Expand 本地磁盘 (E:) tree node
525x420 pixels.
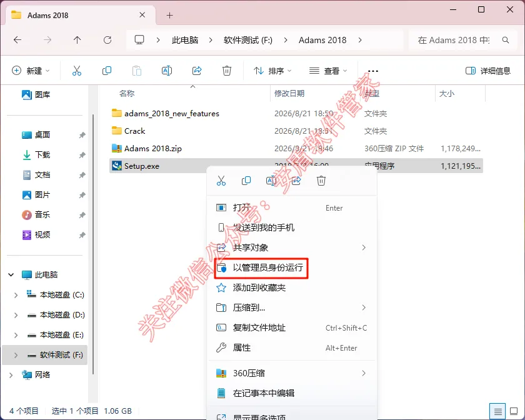[x=16, y=335]
